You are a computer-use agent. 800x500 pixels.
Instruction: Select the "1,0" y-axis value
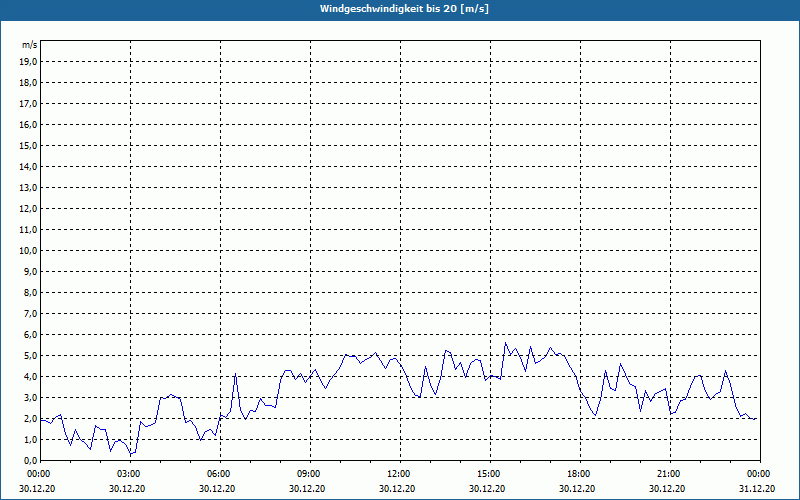pyautogui.click(x=30, y=439)
